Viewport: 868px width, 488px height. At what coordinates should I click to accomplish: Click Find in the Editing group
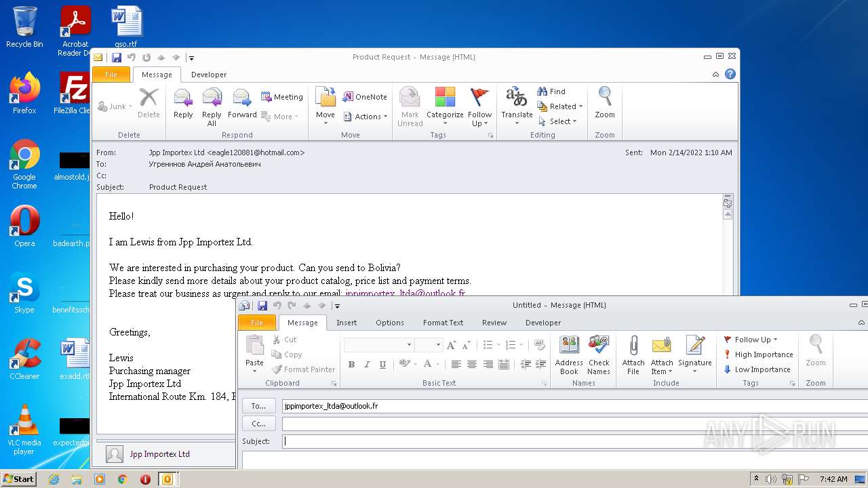click(x=551, y=91)
